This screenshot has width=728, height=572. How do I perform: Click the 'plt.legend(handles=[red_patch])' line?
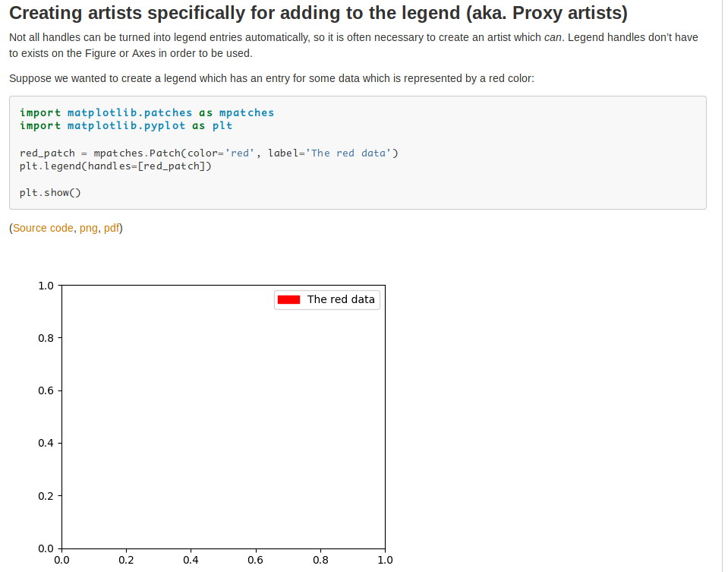pyautogui.click(x=115, y=166)
